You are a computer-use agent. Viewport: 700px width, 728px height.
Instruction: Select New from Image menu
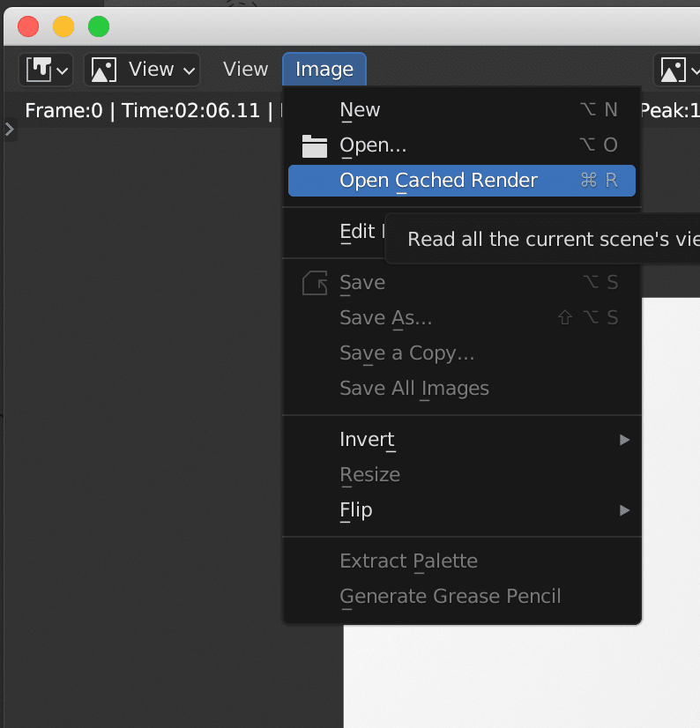pyautogui.click(x=360, y=110)
